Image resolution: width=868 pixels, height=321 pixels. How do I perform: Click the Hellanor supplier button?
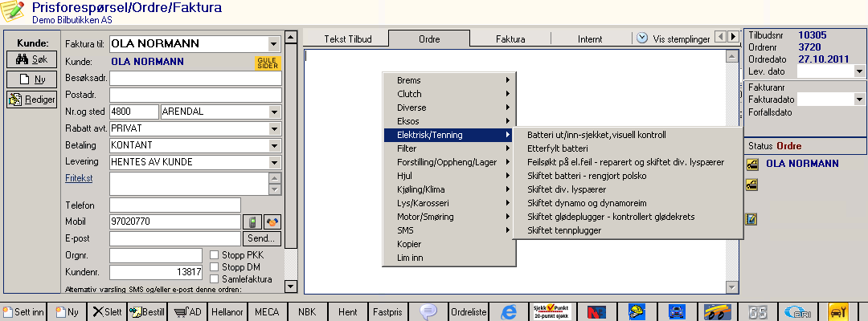[x=227, y=312]
